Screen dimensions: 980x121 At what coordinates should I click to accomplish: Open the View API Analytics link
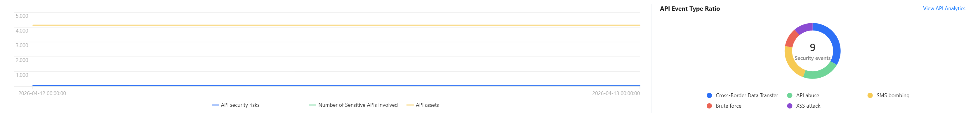pyautogui.click(x=943, y=8)
